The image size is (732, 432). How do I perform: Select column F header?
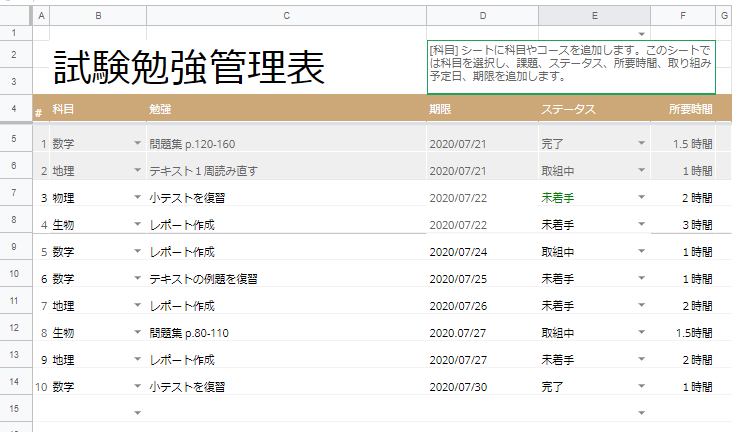point(683,16)
